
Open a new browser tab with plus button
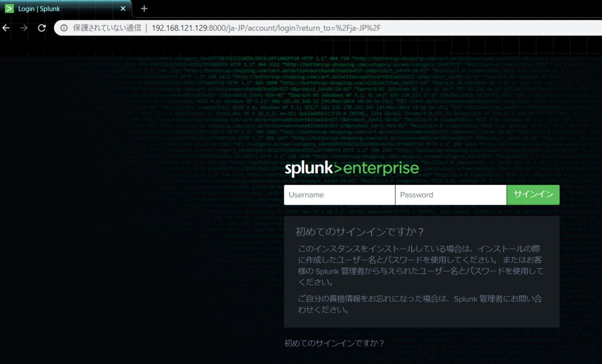pos(144,9)
